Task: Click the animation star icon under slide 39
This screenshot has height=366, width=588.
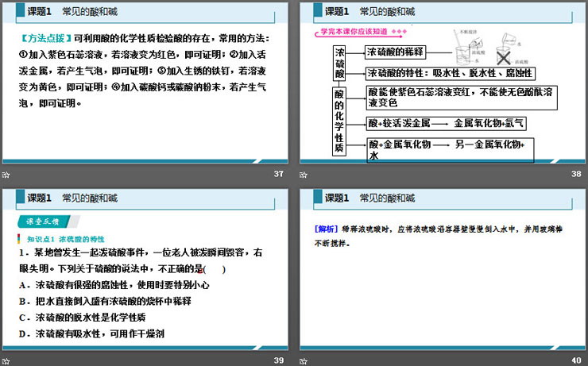Action: tap(6, 360)
